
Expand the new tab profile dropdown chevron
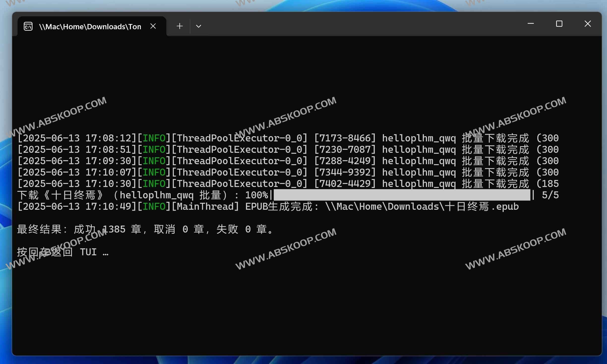click(198, 26)
